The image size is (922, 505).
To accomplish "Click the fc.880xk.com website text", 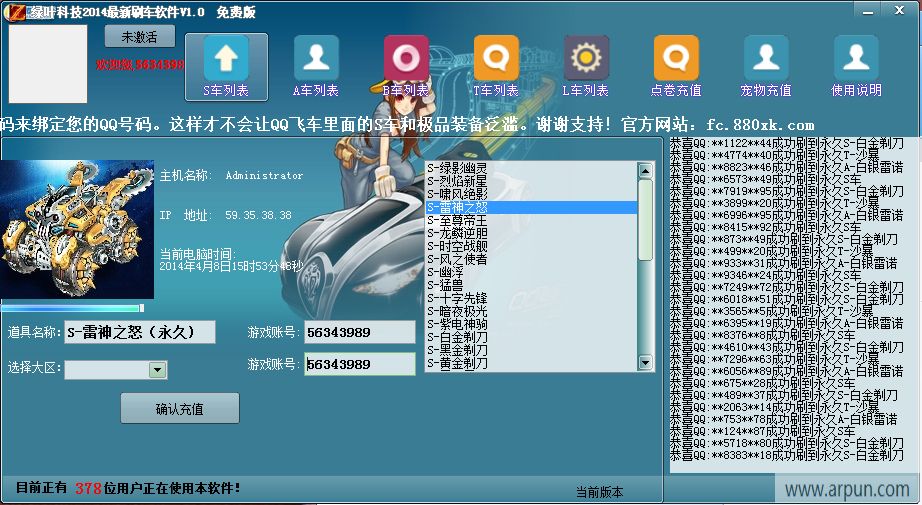I will (760, 125).
